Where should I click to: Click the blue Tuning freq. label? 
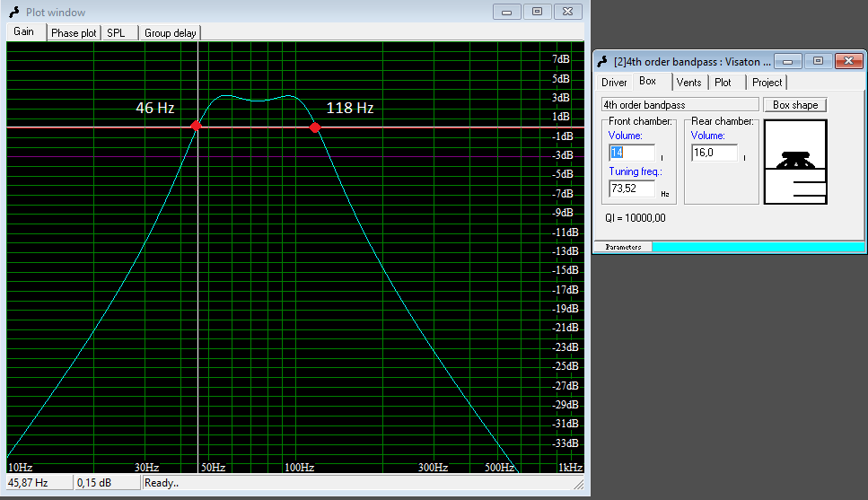[x=636, y=171]
